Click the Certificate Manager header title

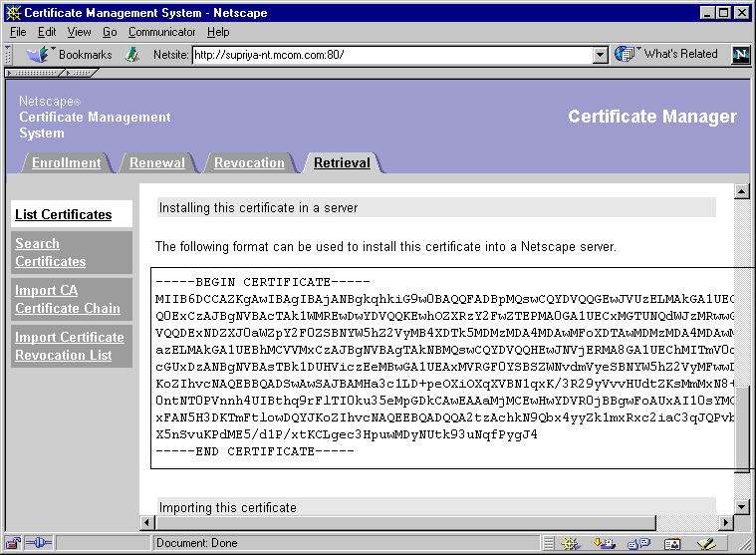652,117
